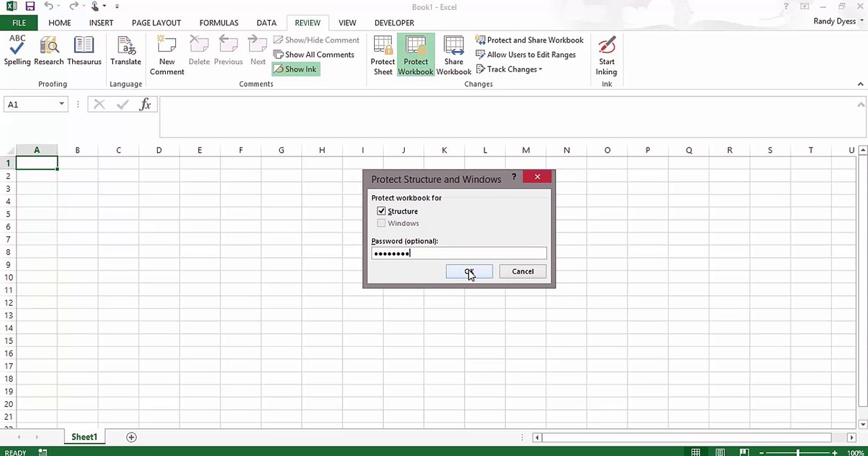Switch to the DATA tab

point(267,23)
